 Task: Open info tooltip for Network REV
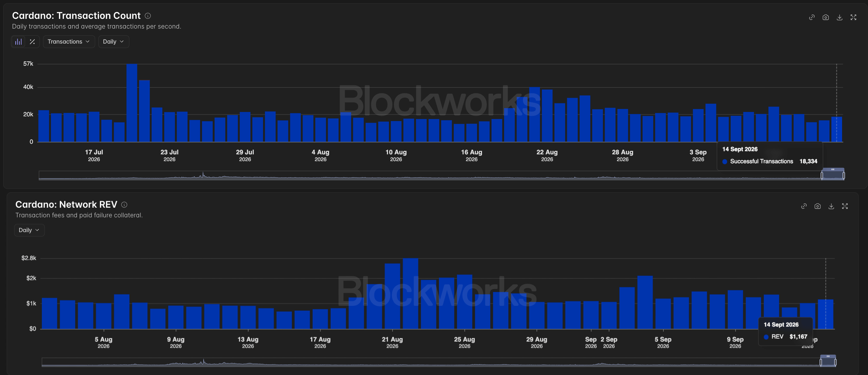coord(124,204)
